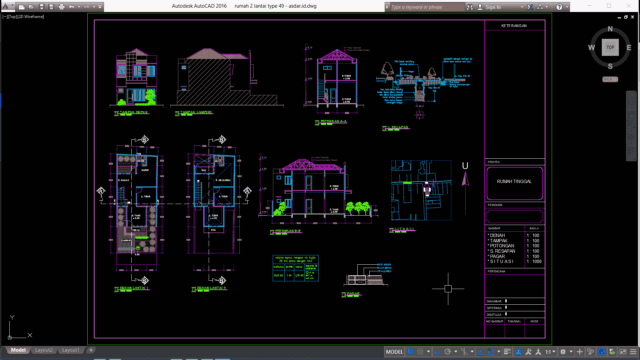640x360 pixels.
Task: Toggle annotation objects visibility
Action: pos(518,352)
